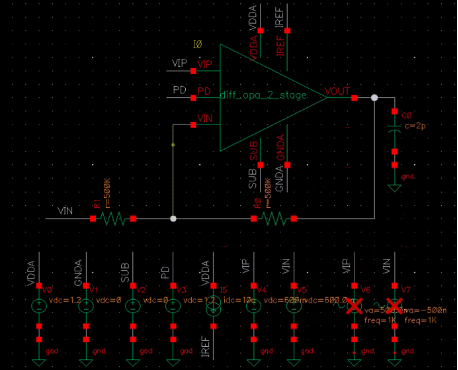Click the ground symbol under capacitor C0
Screen dimensions: 458x370
(x=395, y=188)
